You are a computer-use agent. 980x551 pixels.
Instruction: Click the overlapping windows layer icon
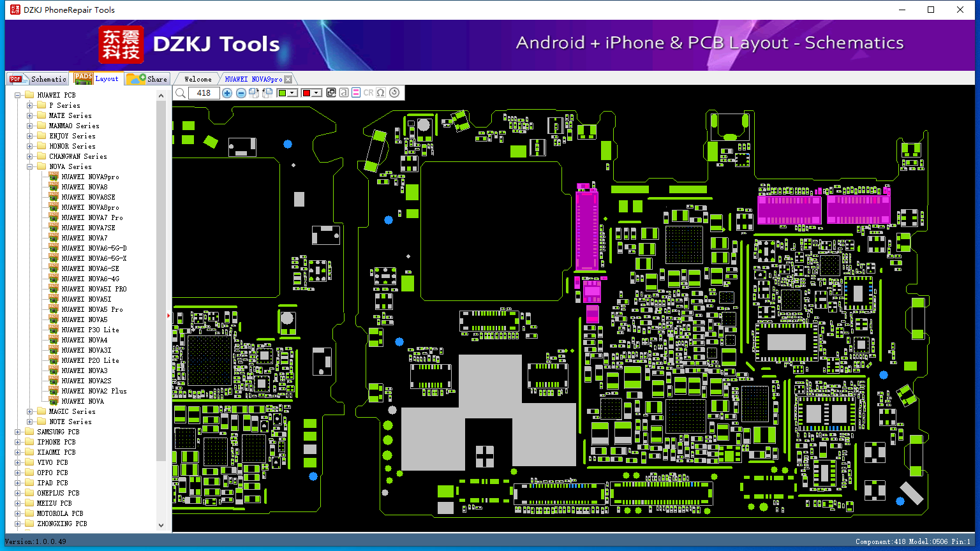[x=331, y=93]
